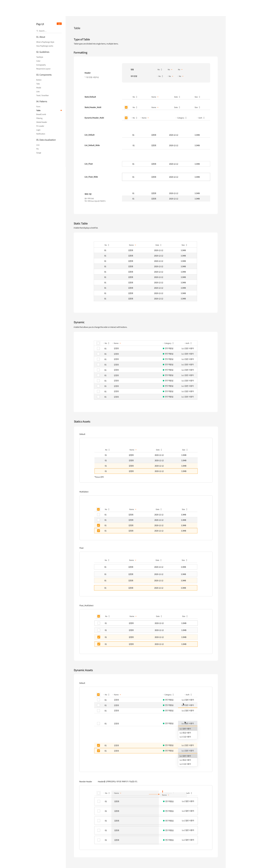Screen dimensions: 258x868
Task: Click the descending orange arrow in 정렬 row
Action: 182,69
